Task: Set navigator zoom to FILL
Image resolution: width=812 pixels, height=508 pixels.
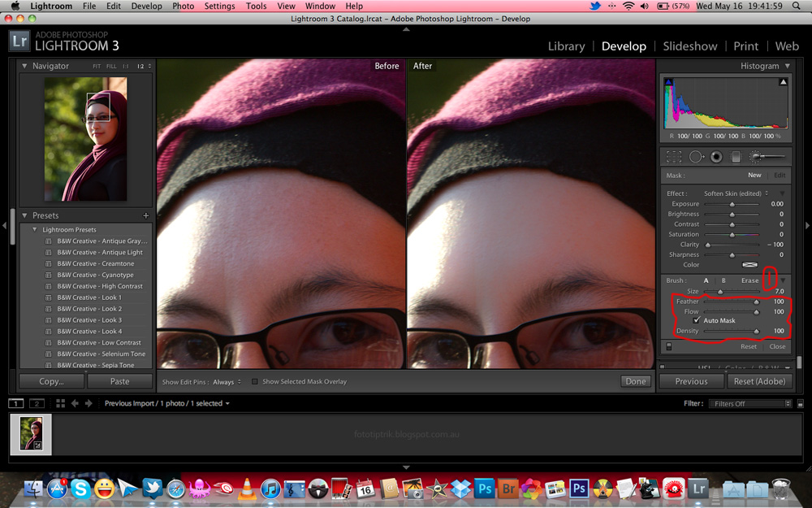Action: coord(111,67)
